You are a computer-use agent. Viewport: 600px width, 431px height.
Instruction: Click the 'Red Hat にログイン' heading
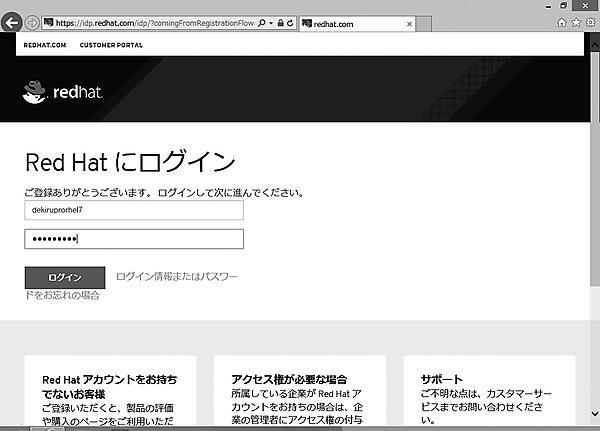130,162
